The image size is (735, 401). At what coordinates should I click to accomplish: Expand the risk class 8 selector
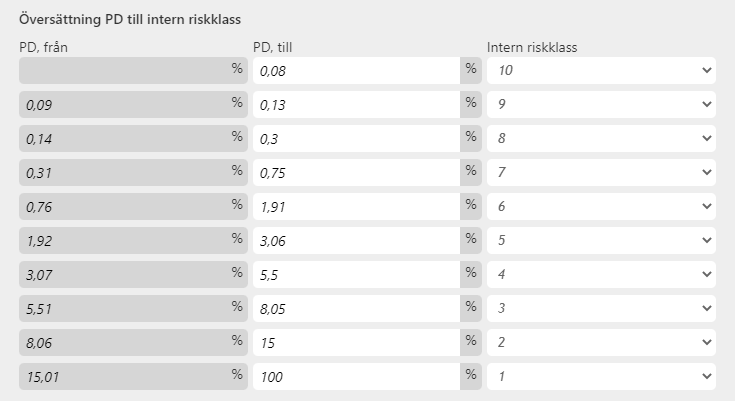click(601, 138)
